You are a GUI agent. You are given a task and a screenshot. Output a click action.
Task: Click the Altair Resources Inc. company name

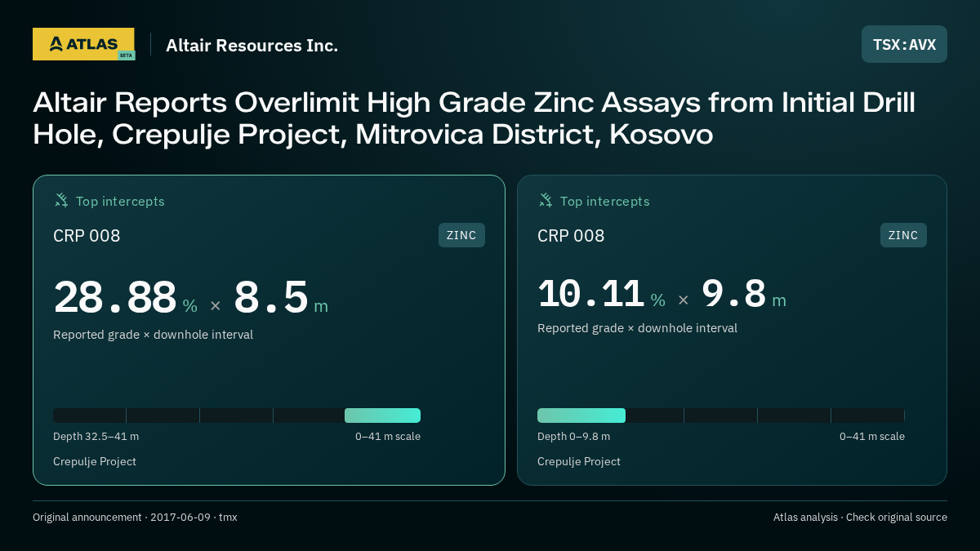tap(252, 46)
